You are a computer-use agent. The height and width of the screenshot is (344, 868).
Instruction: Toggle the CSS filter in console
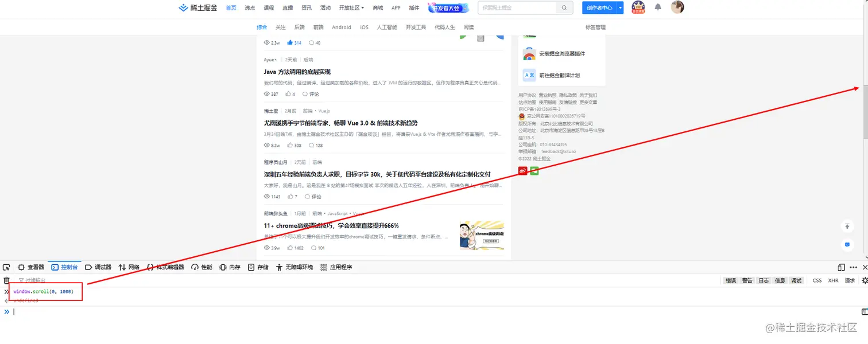point(816,280)
